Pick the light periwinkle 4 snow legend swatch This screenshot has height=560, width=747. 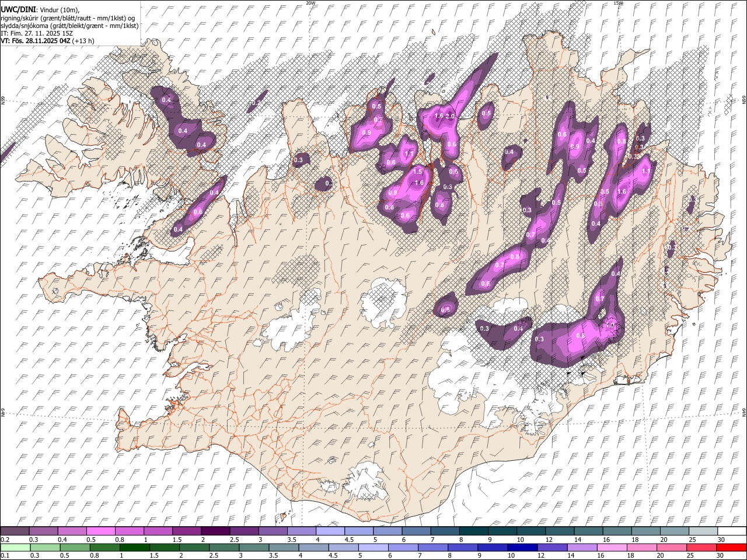click(x=330, y=531)
